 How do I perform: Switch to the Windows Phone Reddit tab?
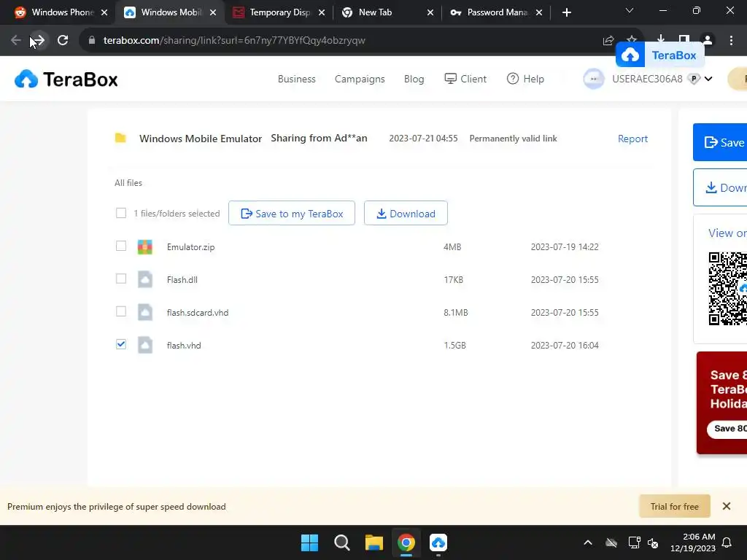(61, 12)
